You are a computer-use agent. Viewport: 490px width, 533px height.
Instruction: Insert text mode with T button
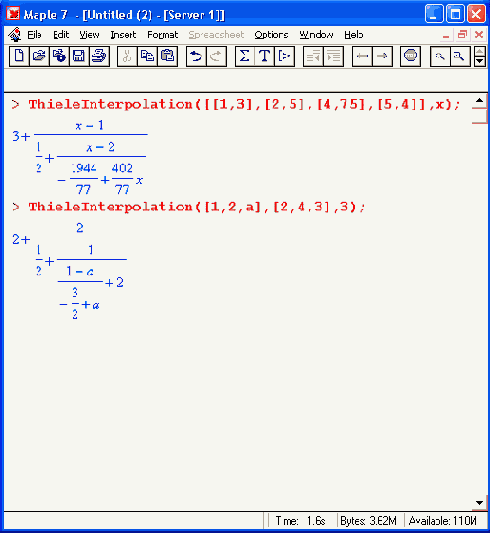click(x=264, y=56)
